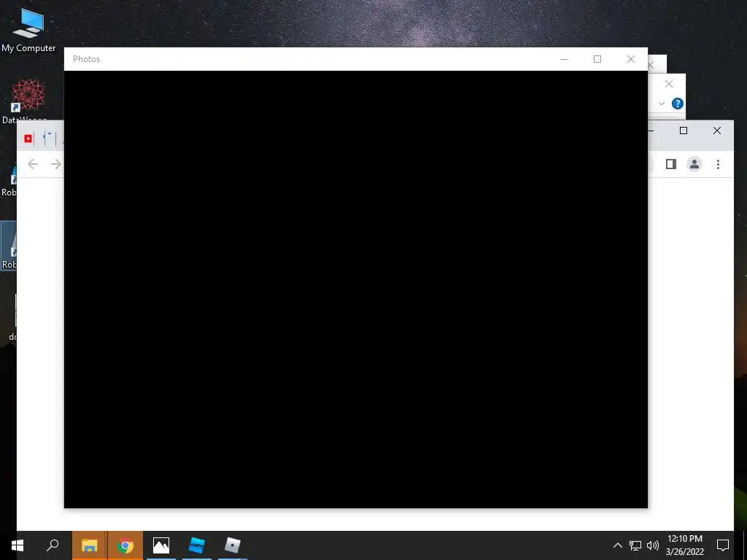747x560 pixels.
Task: Go forward in the Chrome window
Action: pos(56,164)
